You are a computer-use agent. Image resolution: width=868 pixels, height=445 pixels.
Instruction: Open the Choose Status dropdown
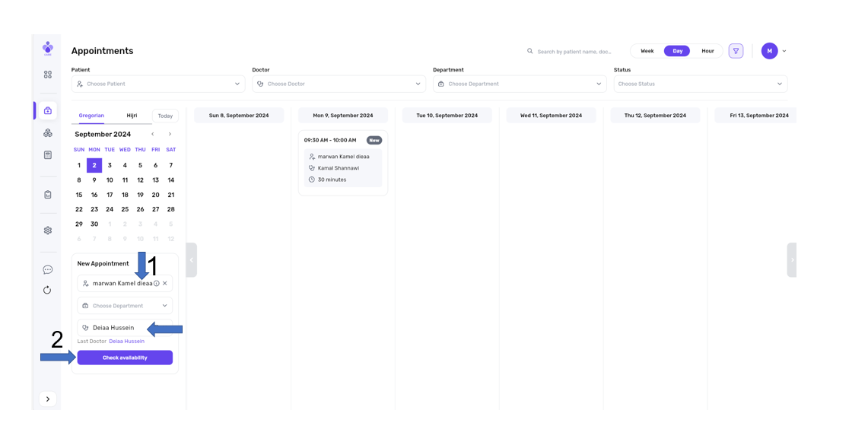[700, 84]
